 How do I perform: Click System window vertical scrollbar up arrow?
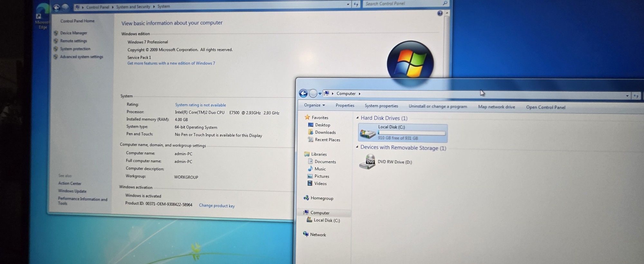(x=447, y=13)
